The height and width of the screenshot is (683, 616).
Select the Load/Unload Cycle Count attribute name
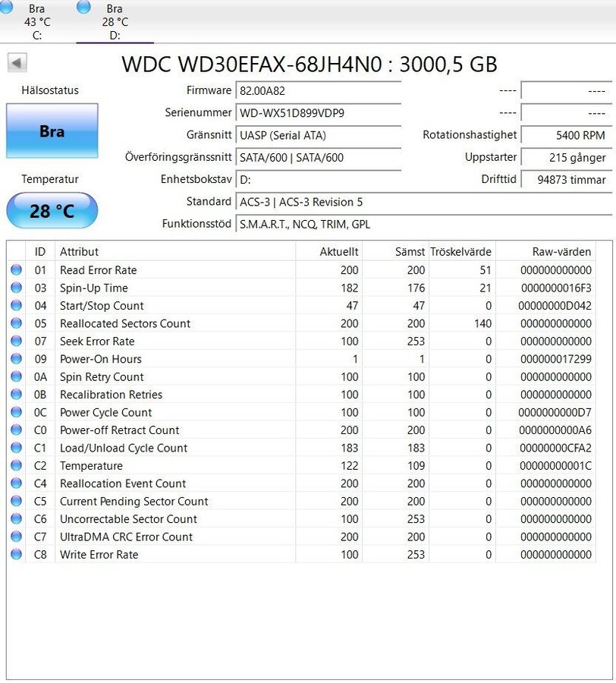click(124, 448)
